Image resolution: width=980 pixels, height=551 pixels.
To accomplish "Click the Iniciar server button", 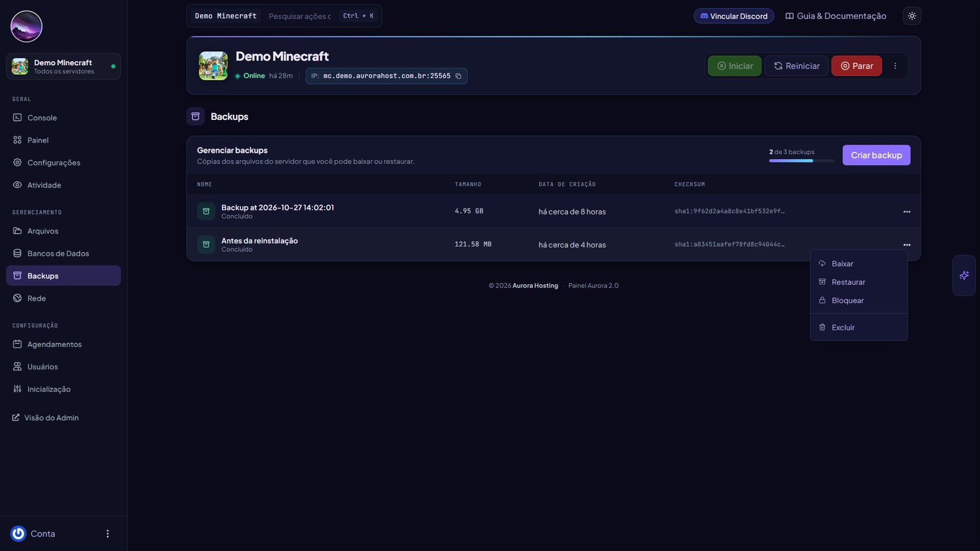I will (x=734, y=66).
